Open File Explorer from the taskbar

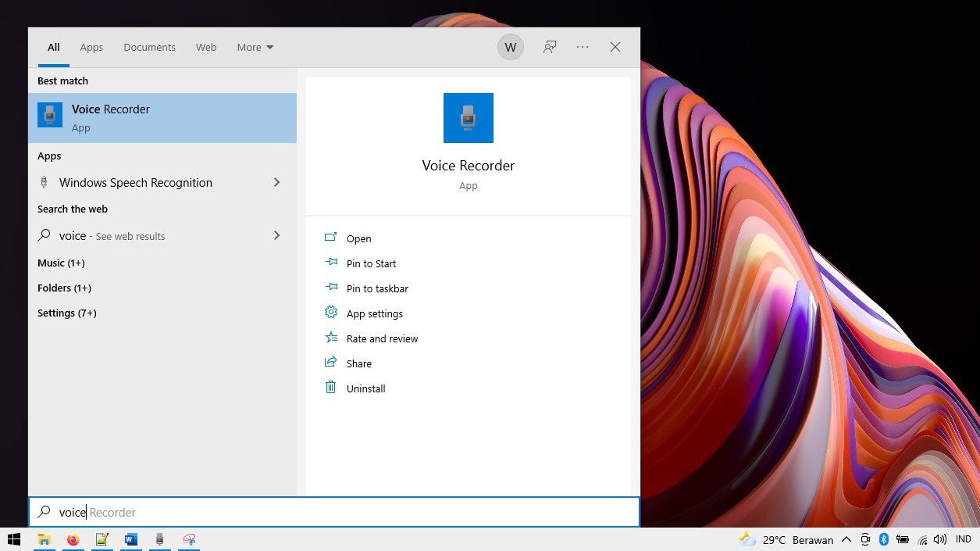[x=45, y=539]
